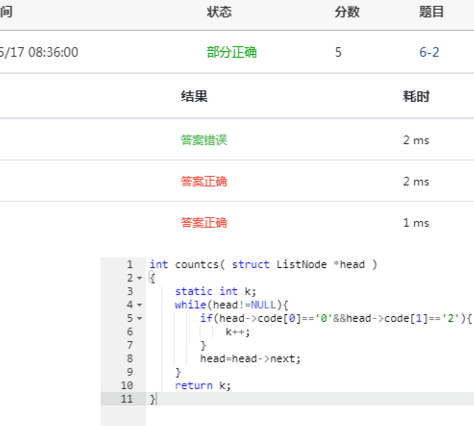474x426 pixels.
Task: Click the while(head!=NULL) condition line
Action: [231, 305]
